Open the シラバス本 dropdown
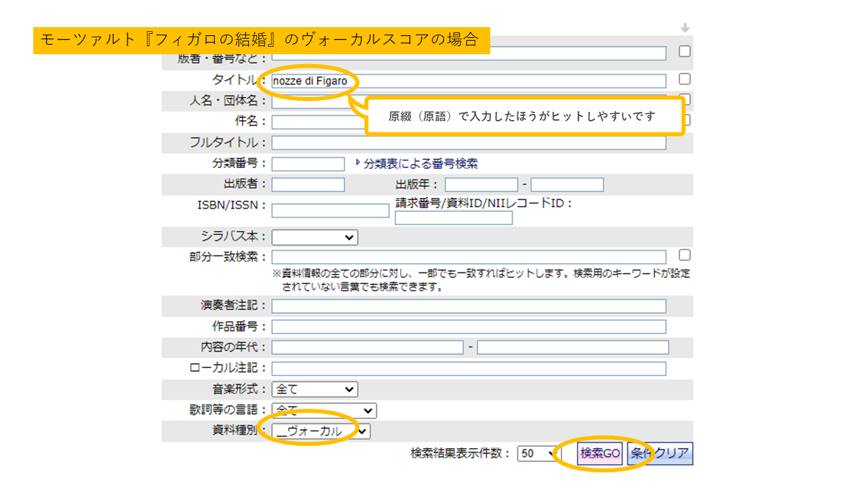Image resolution: width=868 pixels, height=488 pixels. (x=315, y=237)
